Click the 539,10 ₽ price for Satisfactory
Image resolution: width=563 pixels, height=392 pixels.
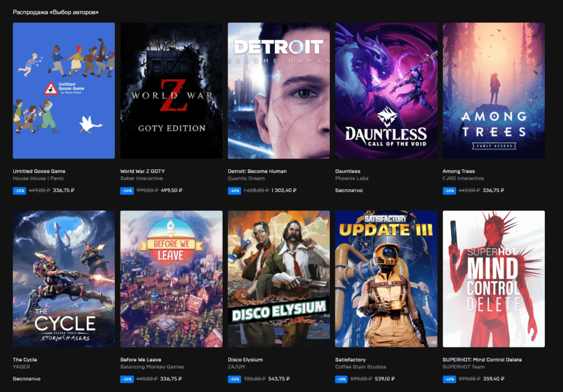(384, 379)
